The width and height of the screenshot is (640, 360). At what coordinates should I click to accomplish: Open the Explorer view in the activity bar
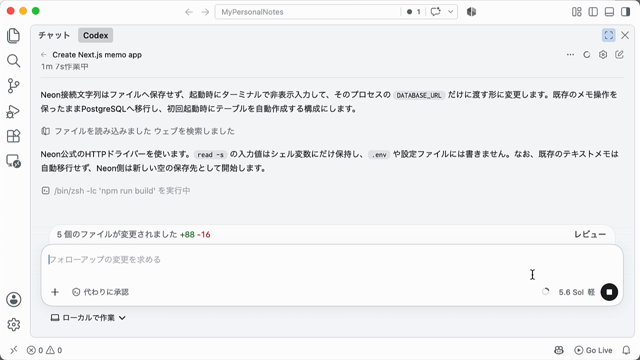pos(13,36)
